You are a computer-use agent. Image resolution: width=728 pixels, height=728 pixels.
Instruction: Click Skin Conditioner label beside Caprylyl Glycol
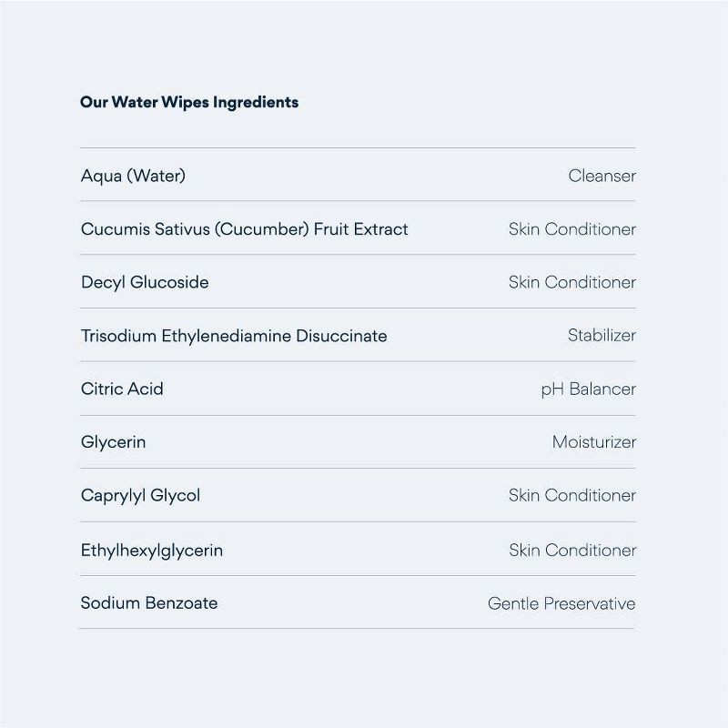pos(571,496)
